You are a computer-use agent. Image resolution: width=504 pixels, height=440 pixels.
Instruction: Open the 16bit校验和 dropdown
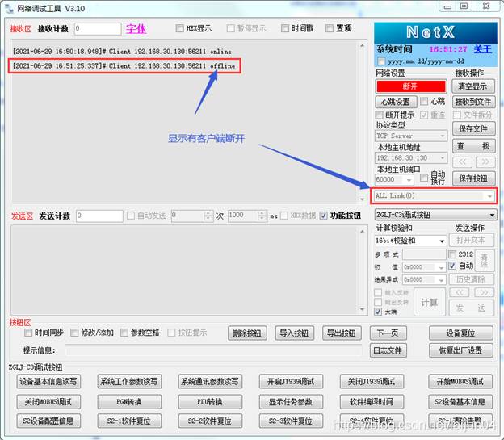[x=410, y=241]
